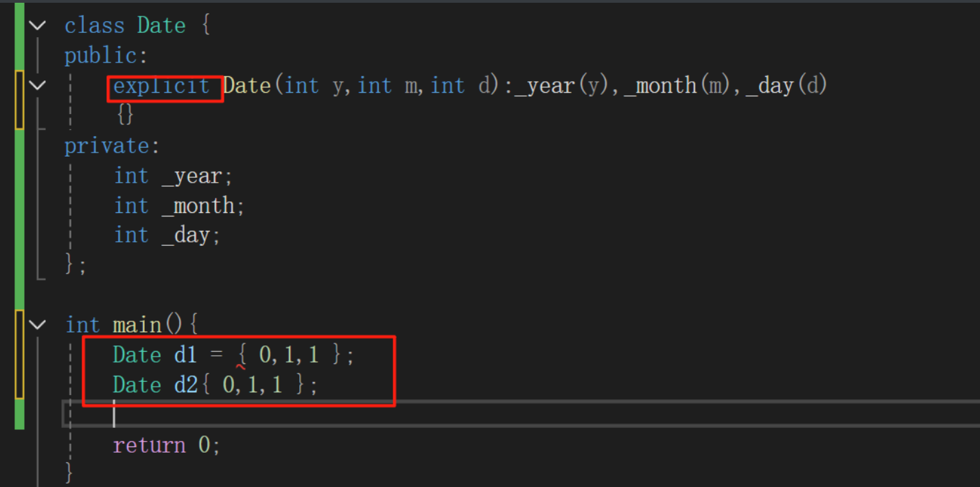The height and width of the screenshot is (487, 980).
Task: Click the yellow change marker beside Date d2 line
Action: tap(19, 385)
